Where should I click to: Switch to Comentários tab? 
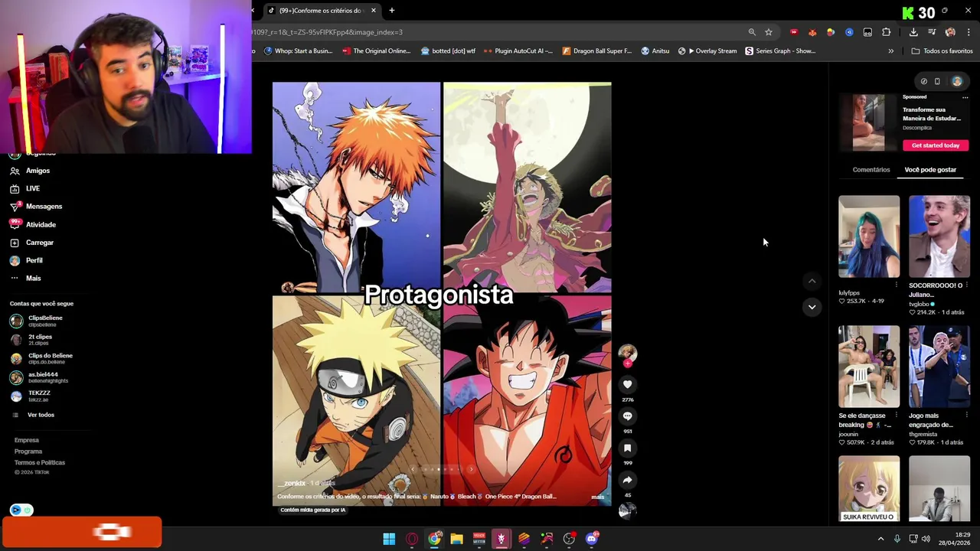871,170
